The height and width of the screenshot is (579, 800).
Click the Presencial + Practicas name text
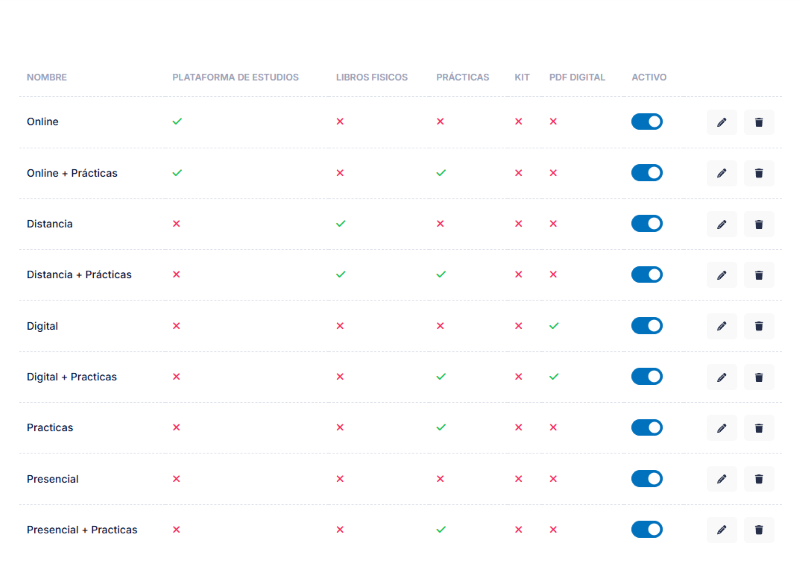click(x=82, y=530)
